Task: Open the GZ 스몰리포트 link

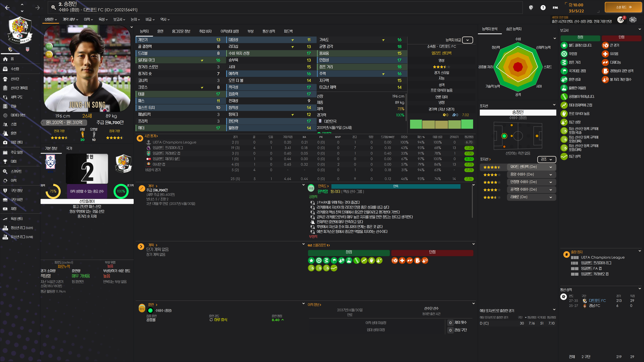Action: click(319, 245)
